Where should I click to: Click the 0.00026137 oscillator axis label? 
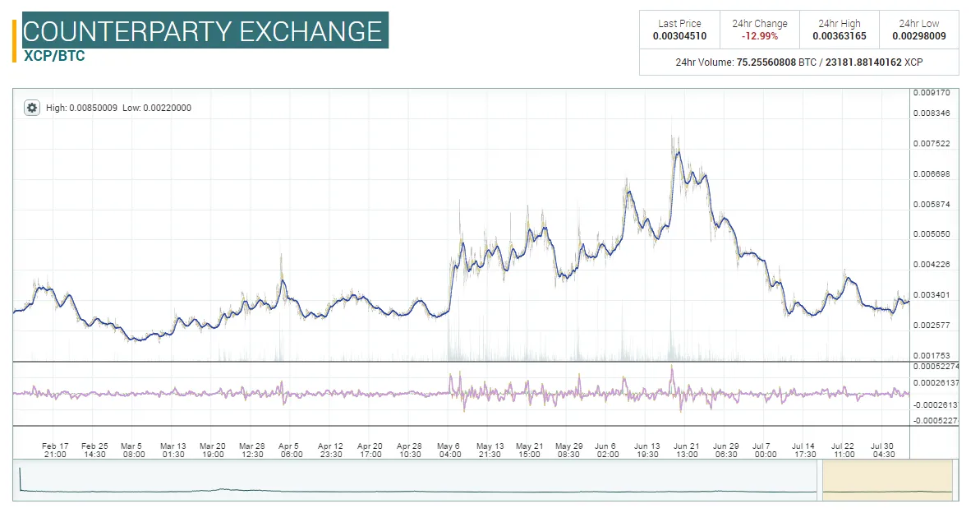(936, 383)
